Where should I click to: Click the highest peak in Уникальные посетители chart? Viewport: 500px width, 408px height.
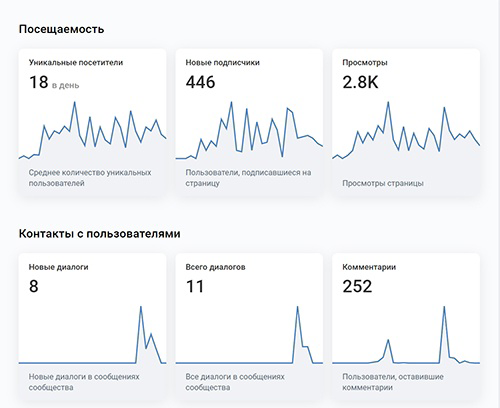[74, 102]
